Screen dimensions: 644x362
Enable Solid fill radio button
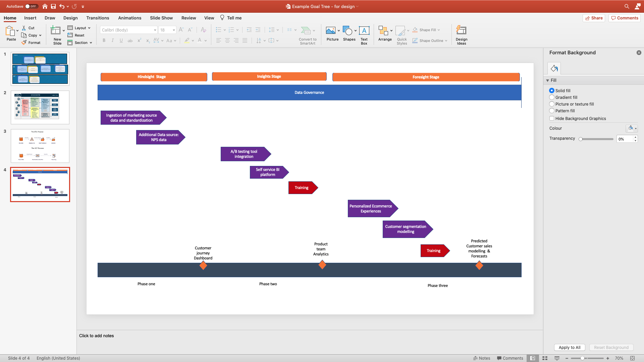[551, 90]
